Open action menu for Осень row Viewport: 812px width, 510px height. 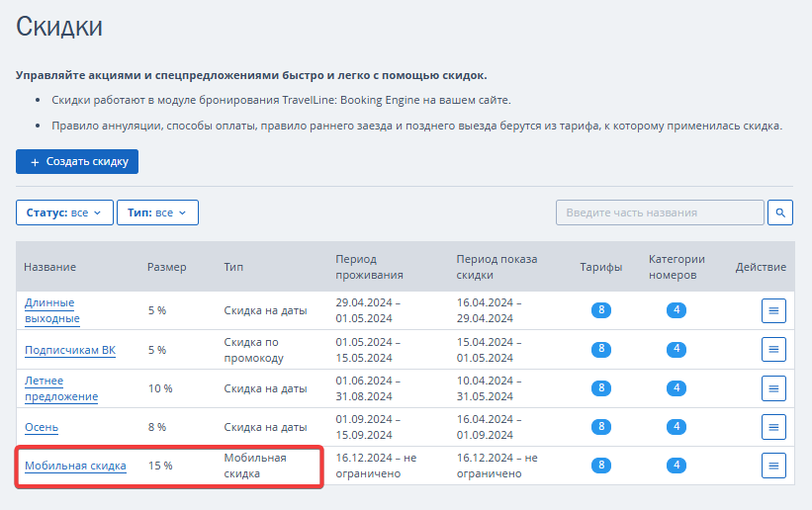pos(773,427)
